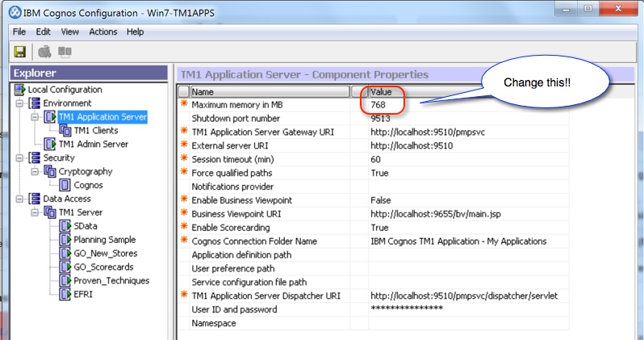
Task: Click the 'Notifications provider' property name
Action: 232,187
